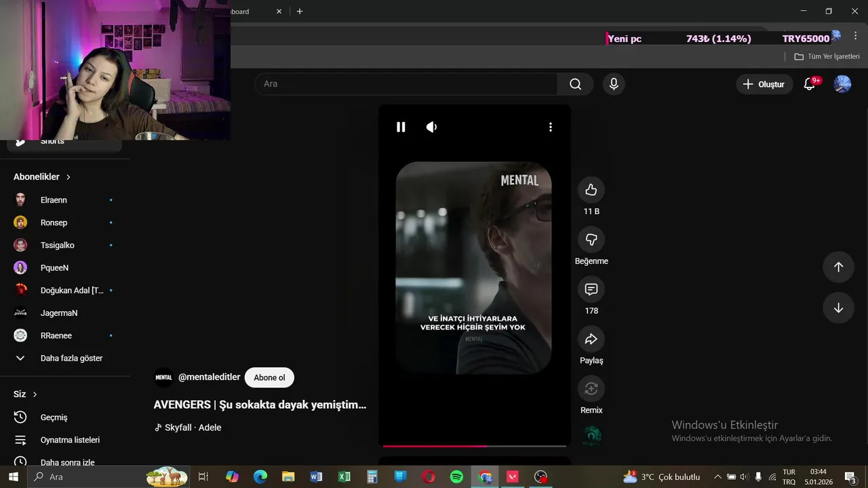Open Windows notification center

[x=850, y=476]
